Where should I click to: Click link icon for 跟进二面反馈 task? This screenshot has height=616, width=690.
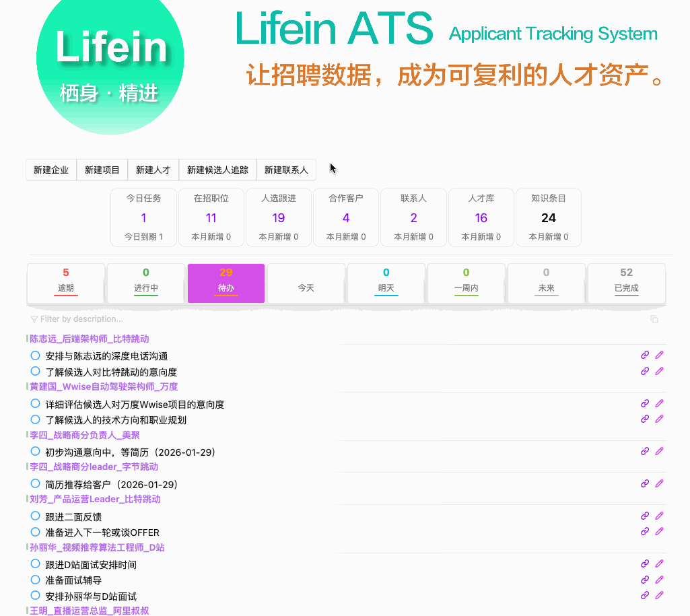(644, 516)
